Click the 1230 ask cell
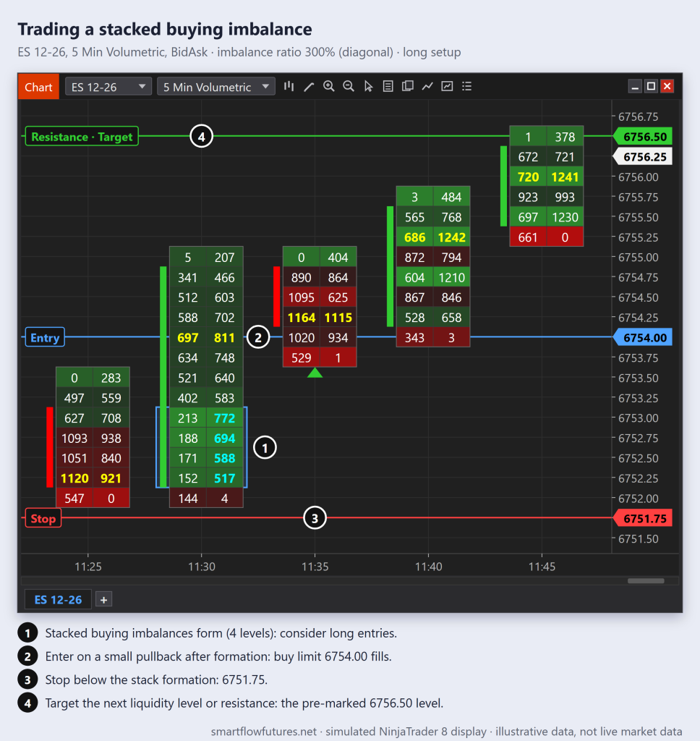This screenshot has height=741, width=700. (x=565, y=217)
